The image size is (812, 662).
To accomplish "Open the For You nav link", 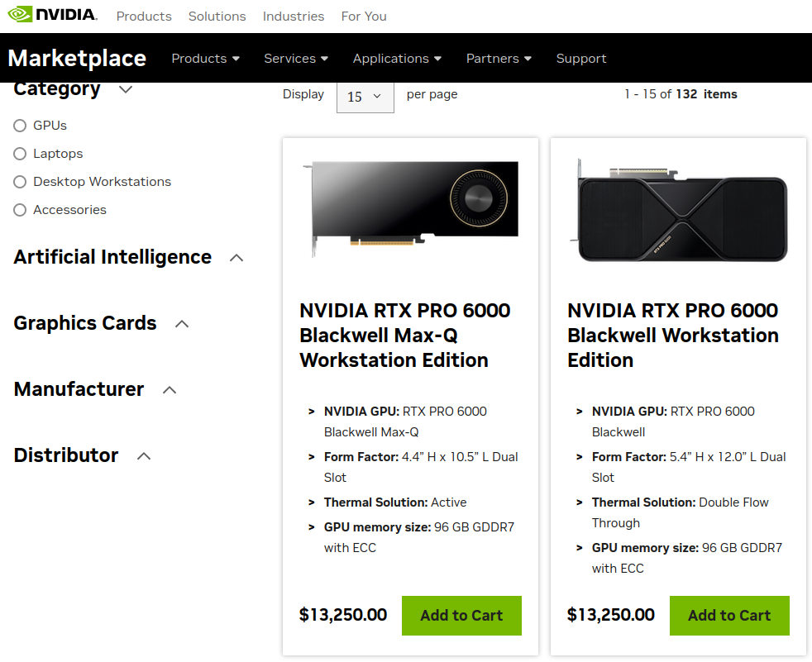I will tap(364, 17).
